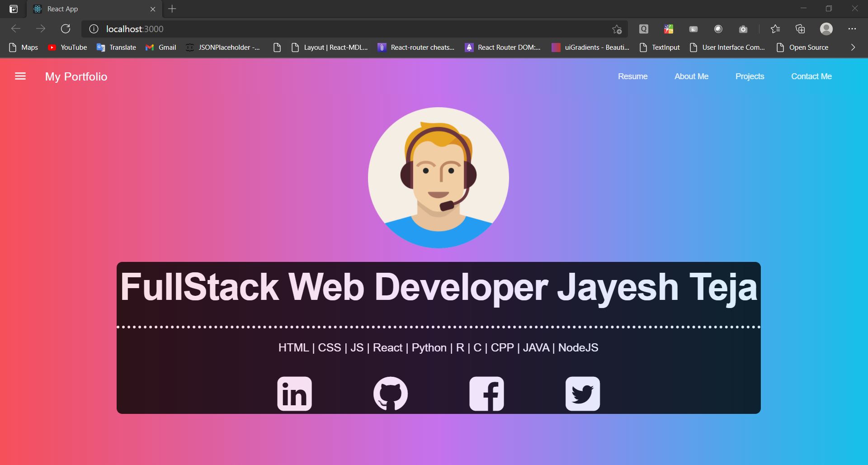The height and width of the screenshot is (465, 868).
Task: Open the Settings and more menu
Action: point(853,28)
